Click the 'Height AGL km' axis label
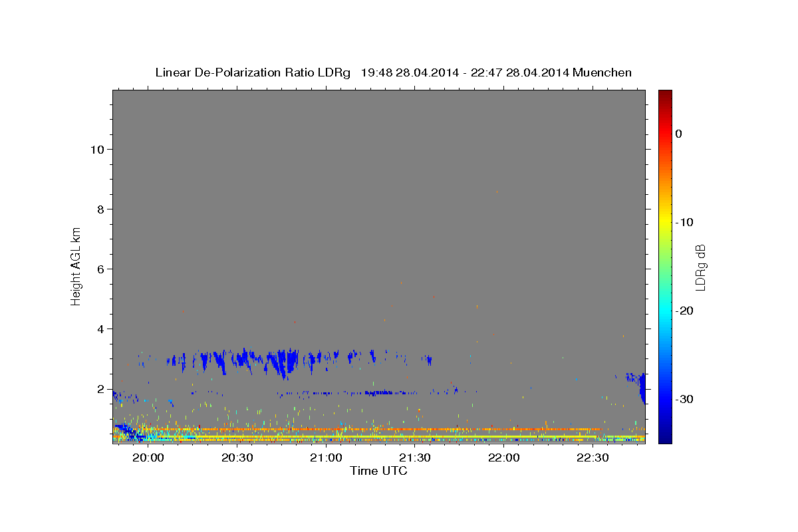Screen dimensions: 798x532 (76, 266)
